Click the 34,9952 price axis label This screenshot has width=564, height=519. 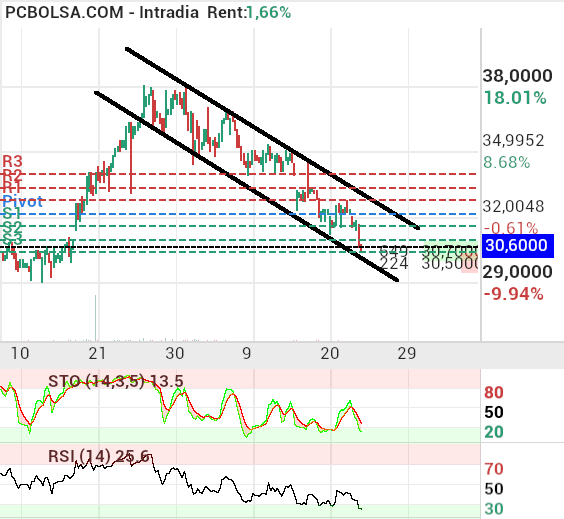pyautogui.click(x=513, y=140)
